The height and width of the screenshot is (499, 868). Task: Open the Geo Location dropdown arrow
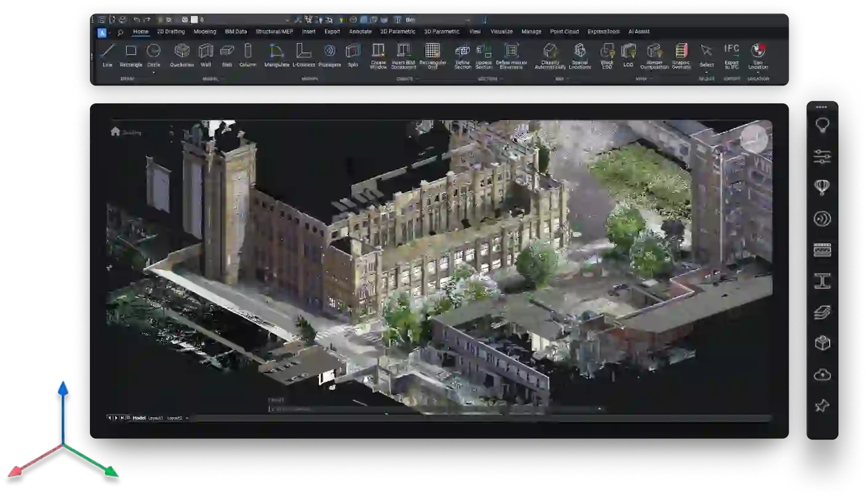click(x=758, y=72)
